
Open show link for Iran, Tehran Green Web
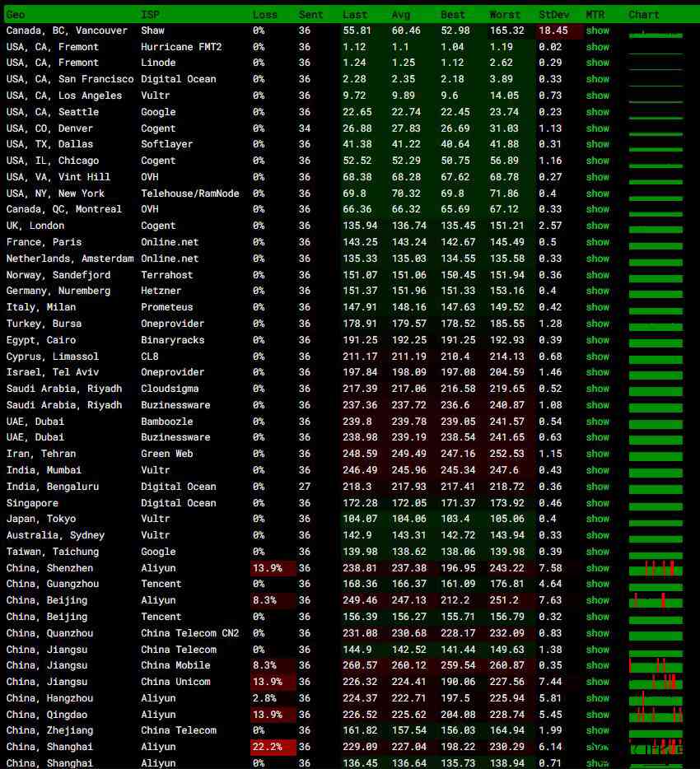click(598, 454)
